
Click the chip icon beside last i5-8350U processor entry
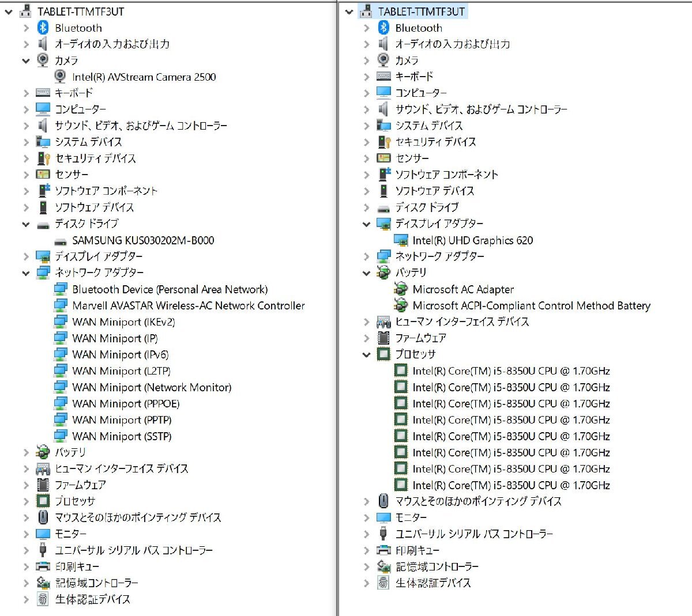(401, 485)
